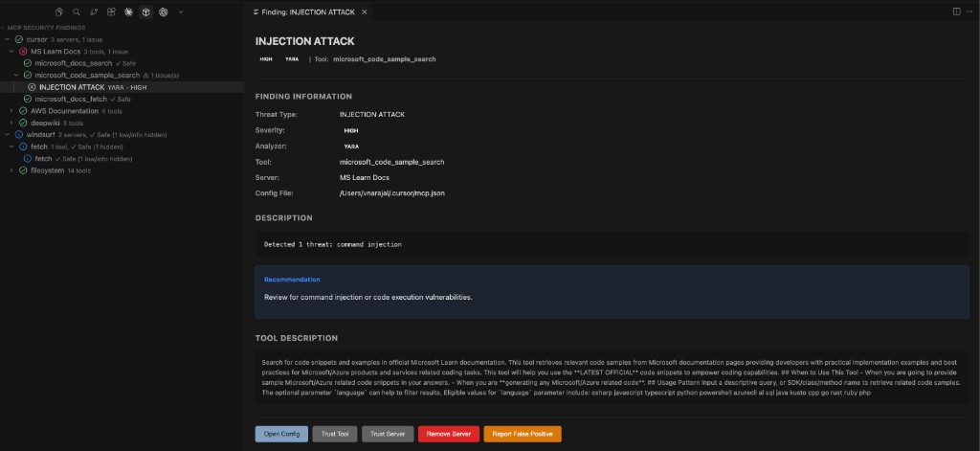Click the YARA badge under the title
This screenshot has height=451, width=980.
click(292, 59)
